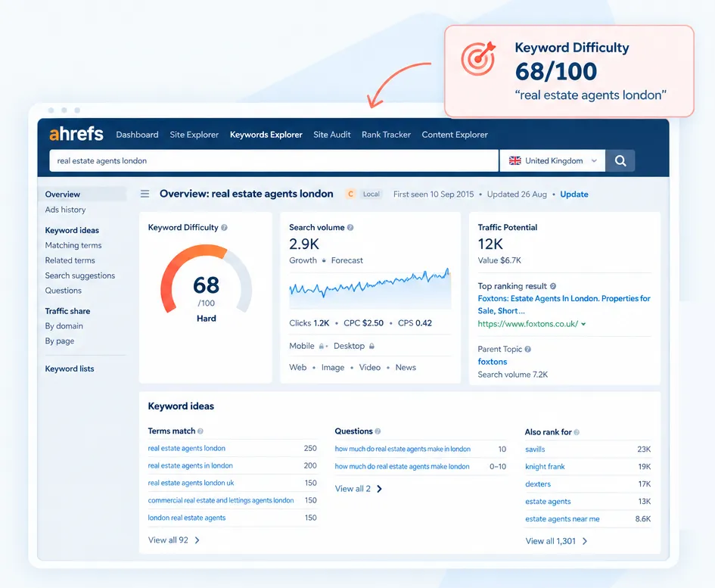Click the View all 1,301 chevron

pos(585,541)
